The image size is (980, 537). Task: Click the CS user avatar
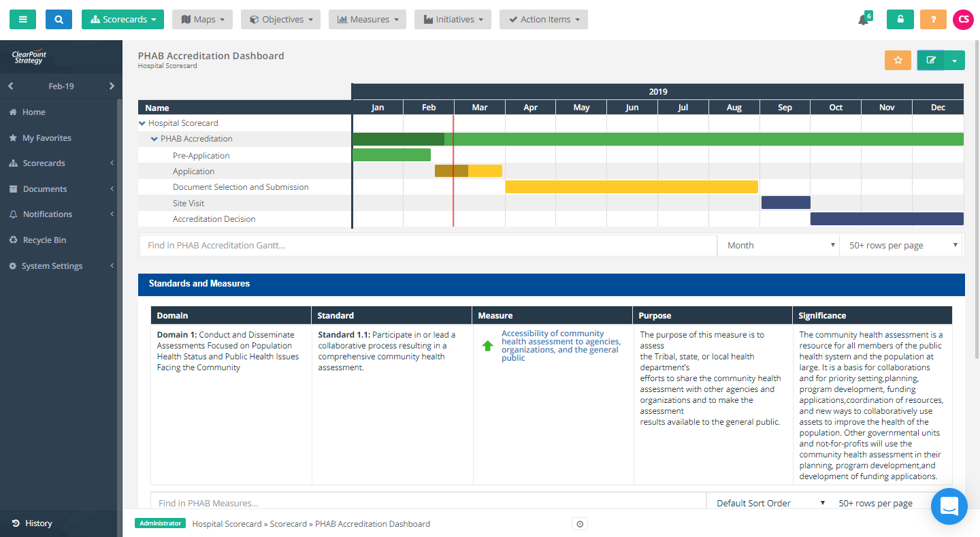click(x=963, y=19)
